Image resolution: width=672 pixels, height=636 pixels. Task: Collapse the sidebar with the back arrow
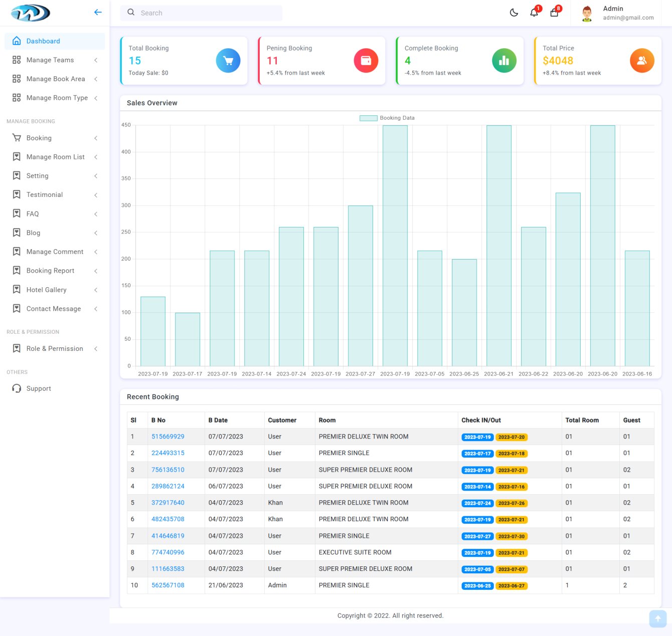click(98, 12)
